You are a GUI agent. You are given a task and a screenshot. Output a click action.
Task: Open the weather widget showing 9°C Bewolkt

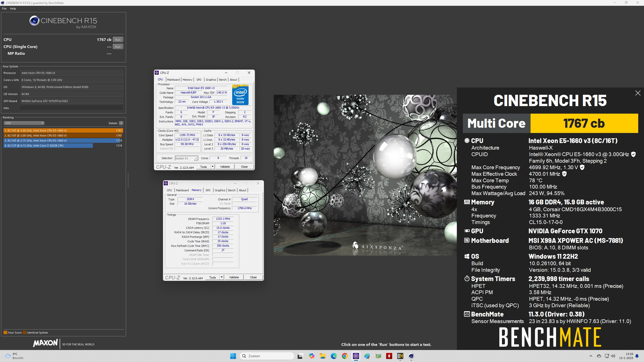point(14,356)
